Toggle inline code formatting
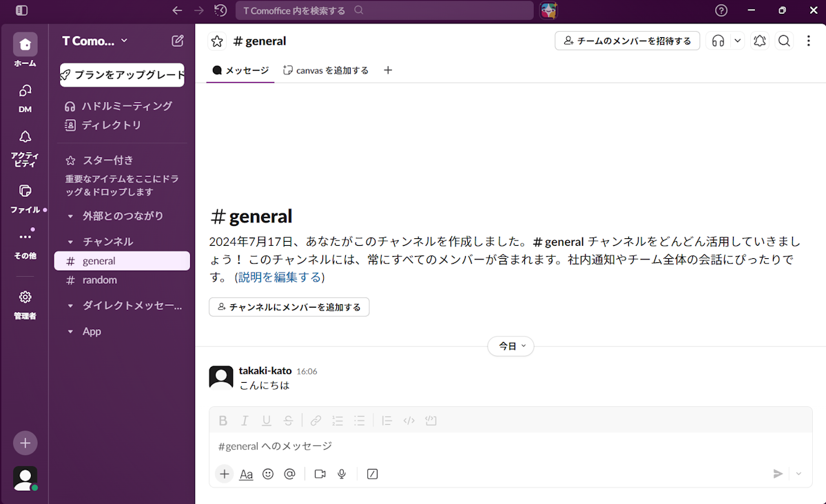Screen dimensions: 826x504 pos(409,420)
